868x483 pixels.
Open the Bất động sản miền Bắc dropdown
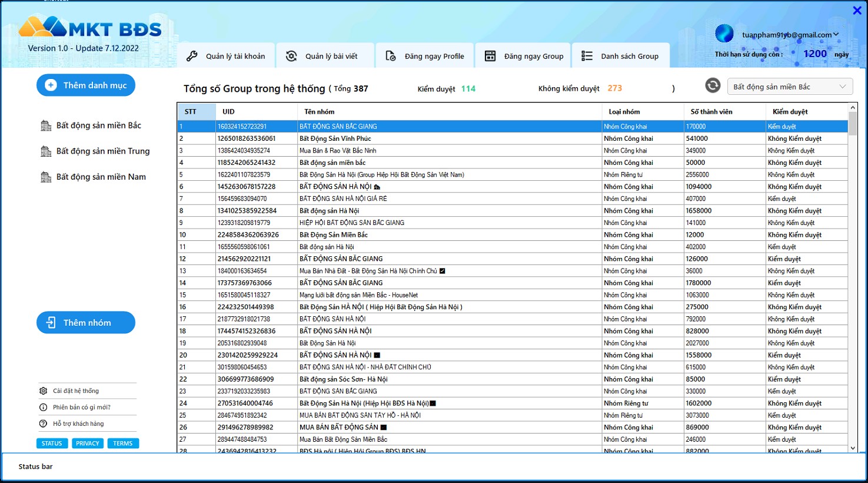(x=790, y=87)
